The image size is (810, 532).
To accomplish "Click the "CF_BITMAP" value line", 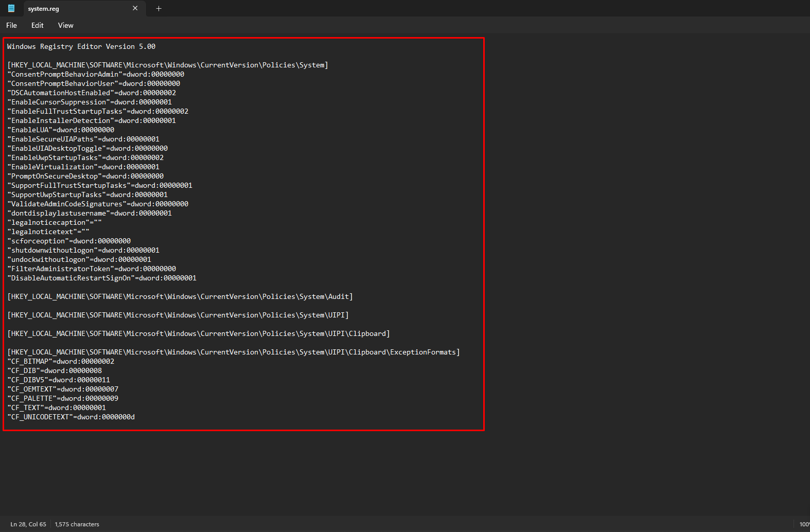I will [61, 361].
